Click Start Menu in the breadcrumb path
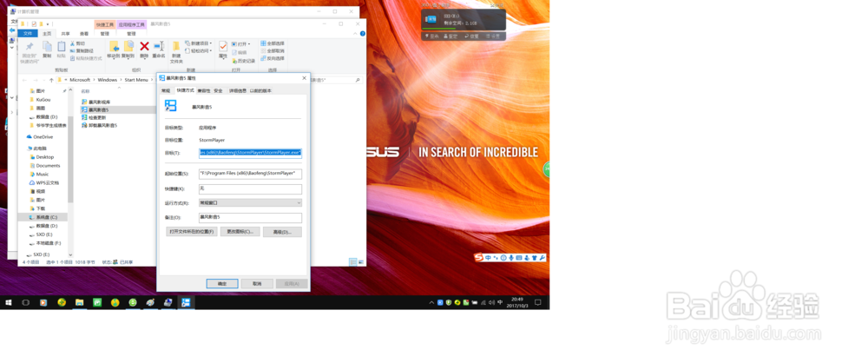This screenshot has width=868, height=363. (136, 80)
